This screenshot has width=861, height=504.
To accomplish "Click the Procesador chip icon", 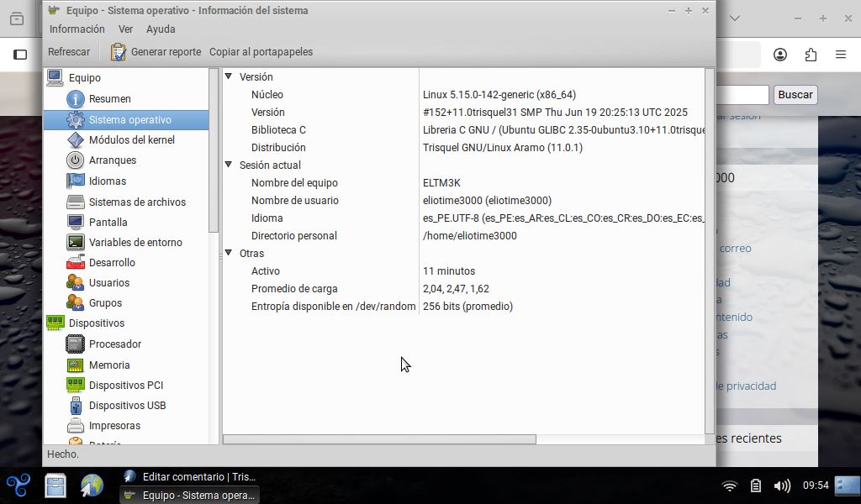I will (75, 344).
